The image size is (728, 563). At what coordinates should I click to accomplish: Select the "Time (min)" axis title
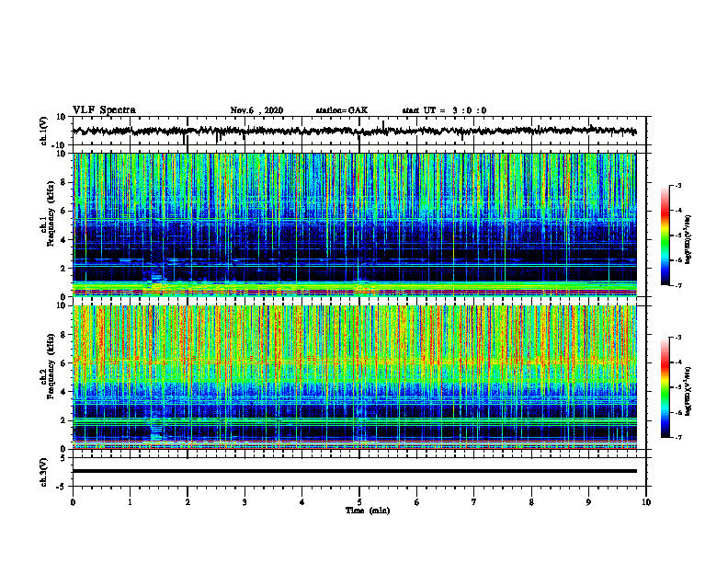368,511
